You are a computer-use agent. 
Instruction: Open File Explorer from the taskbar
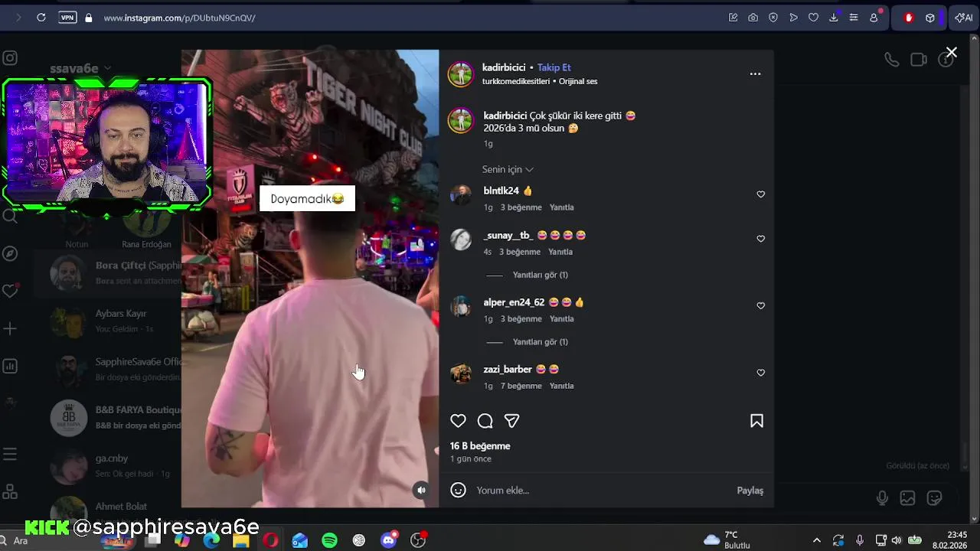[x=240, y=540]
